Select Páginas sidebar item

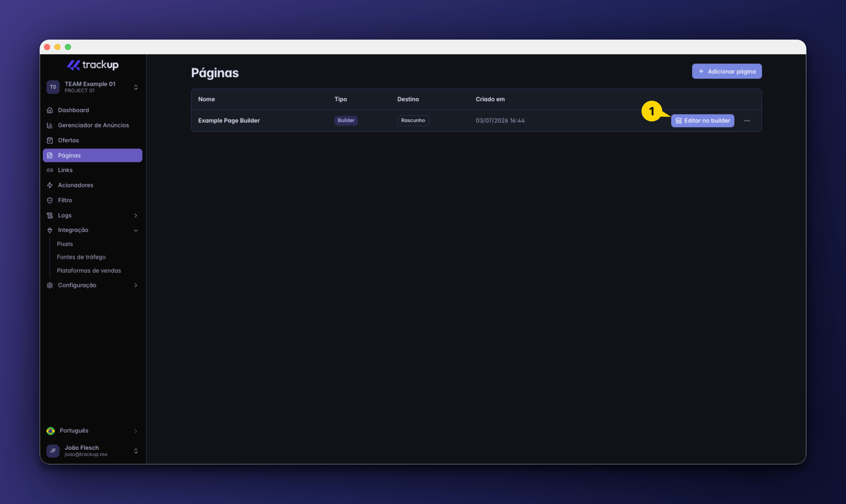coord(93,155)
